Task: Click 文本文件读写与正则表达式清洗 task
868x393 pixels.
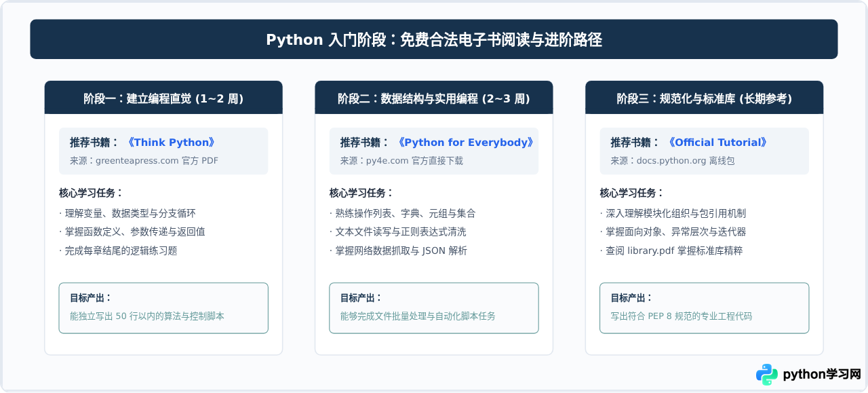Action: [x=398, y=231]
